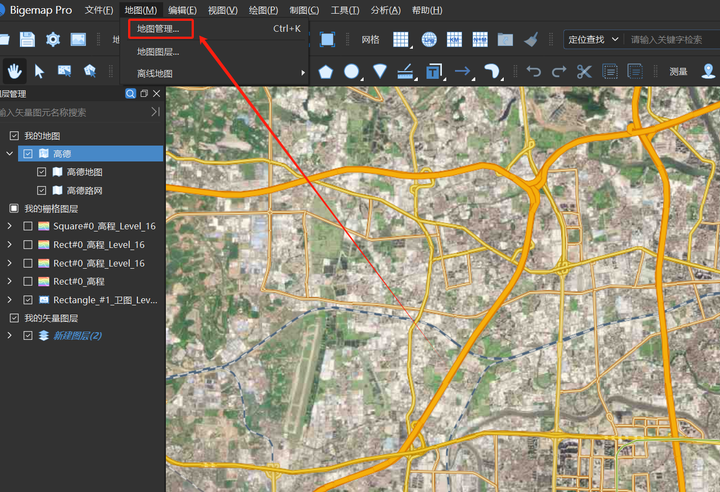Select the text label T tool
The height and width of the screenshot is (492, 720).
point(433,72)
